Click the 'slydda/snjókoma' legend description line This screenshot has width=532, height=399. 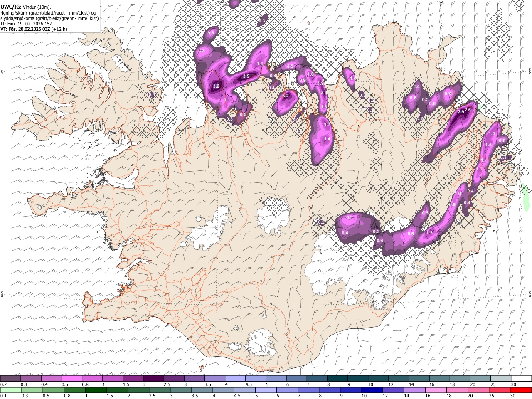[49, 18]
